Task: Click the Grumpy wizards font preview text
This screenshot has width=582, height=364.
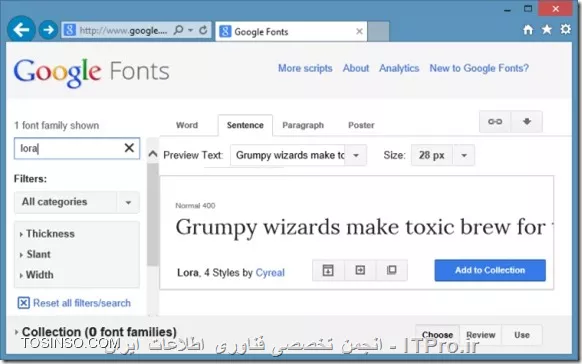Action: click(364, 227)
